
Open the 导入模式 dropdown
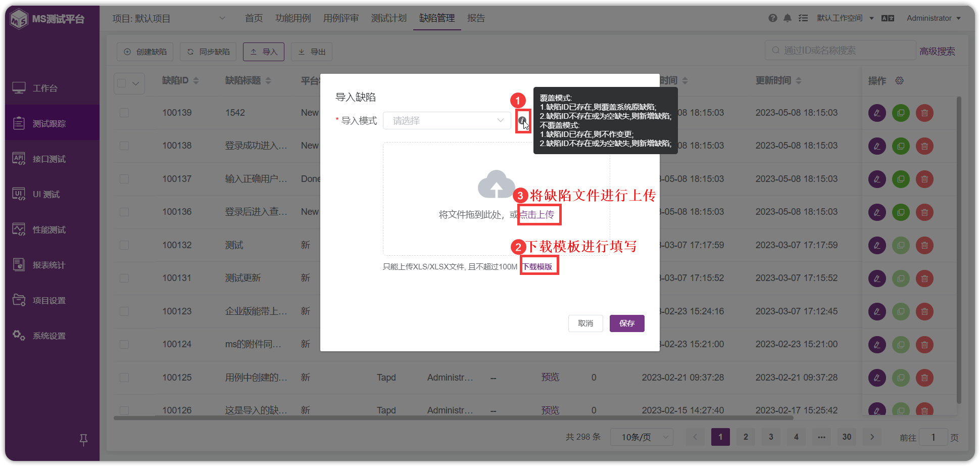tap(447, 120)
